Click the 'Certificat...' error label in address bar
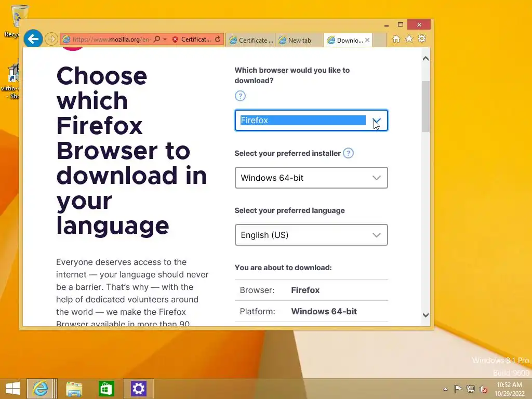Image resolution: width=532 pixels, height=399 pixels. 196,39
